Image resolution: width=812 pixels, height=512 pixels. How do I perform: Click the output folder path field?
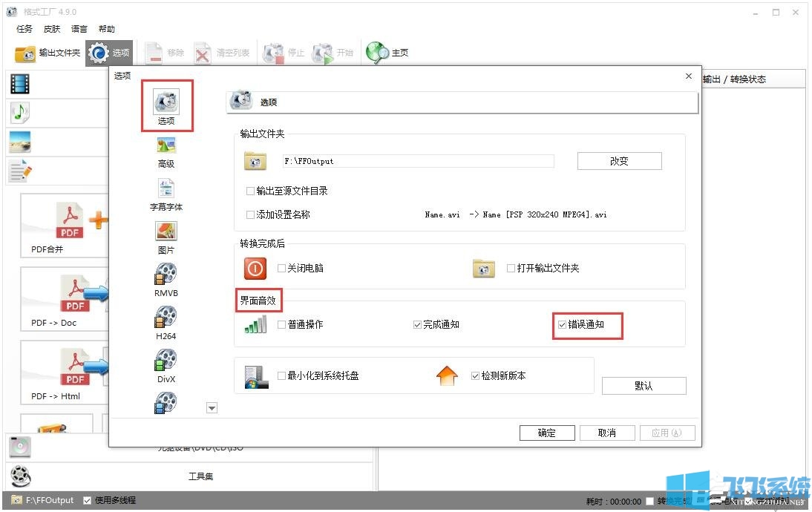417,161
